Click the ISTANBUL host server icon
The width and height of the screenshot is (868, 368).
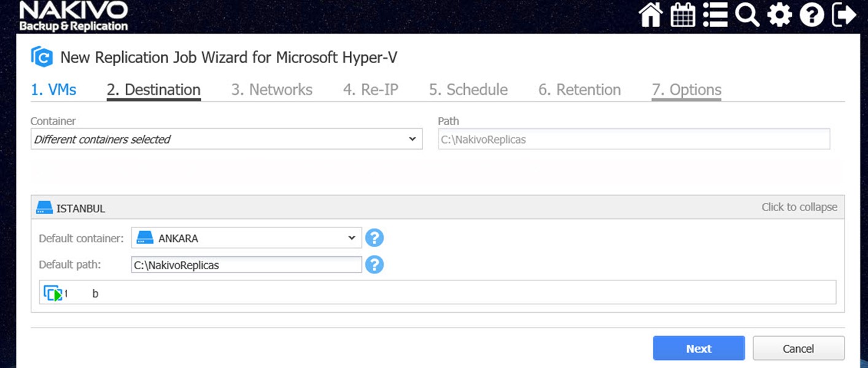(44, 208)
